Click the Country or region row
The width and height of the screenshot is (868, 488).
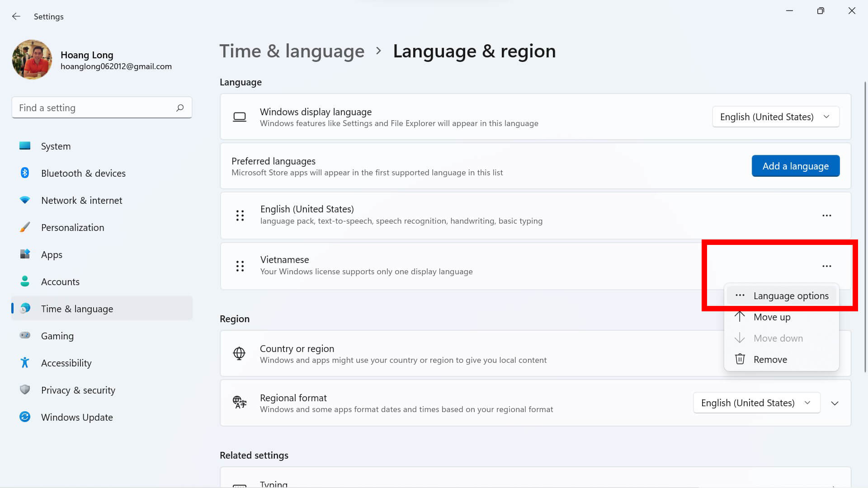click(x=535, y=353)
